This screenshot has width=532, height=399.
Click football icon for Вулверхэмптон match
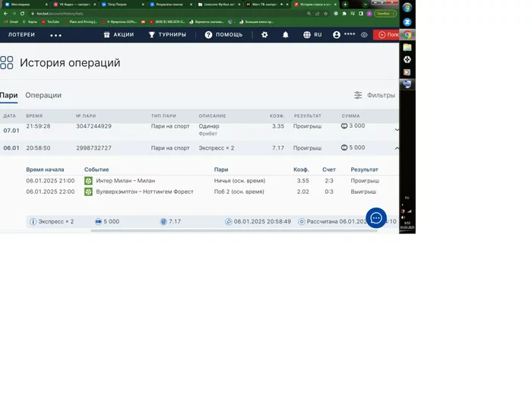[88, 192]
